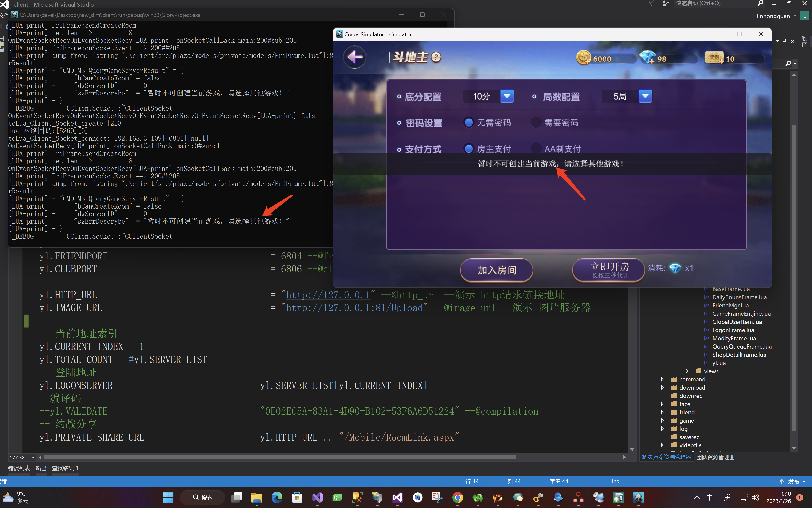812x508 pixels.
Task: Open the snipping tool icon in taskbar
Action: click(438, 497)
